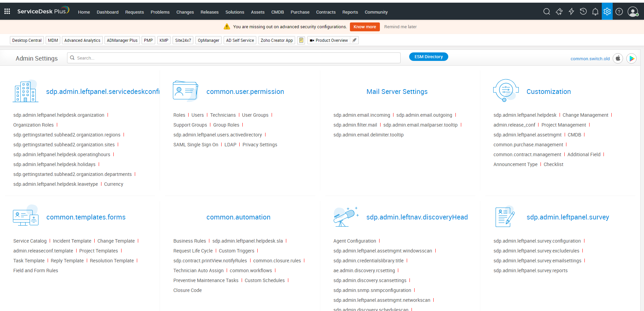Click the add new ticket icon
Image resolution: width=644 pixels, height=311 pixels.
[x=559, y=12]
